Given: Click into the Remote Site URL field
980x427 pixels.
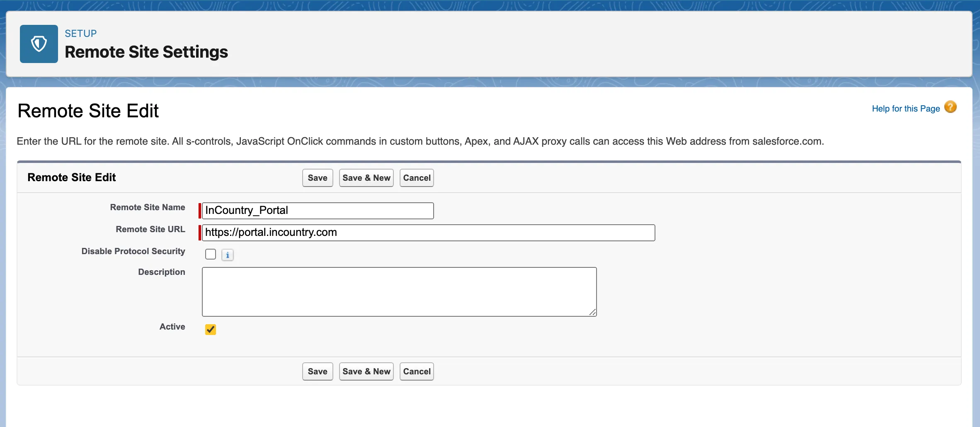Looking at the screenshot, I should [x=428, y=233].
